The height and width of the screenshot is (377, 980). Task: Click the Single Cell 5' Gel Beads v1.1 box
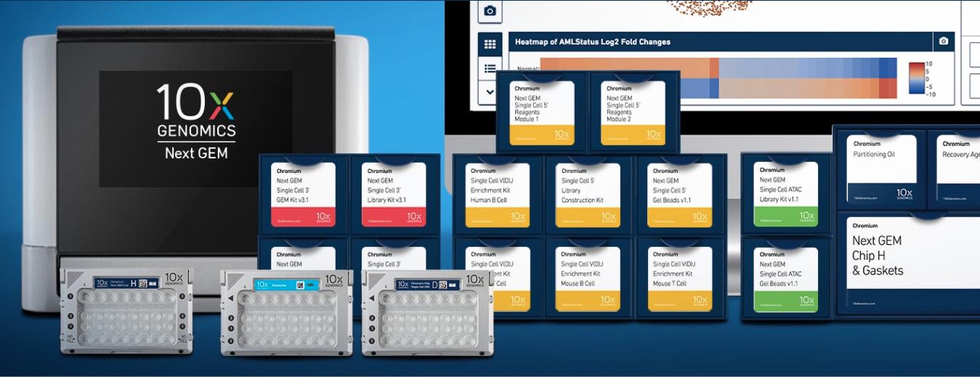pyautogui.click(x=679, y=195)
